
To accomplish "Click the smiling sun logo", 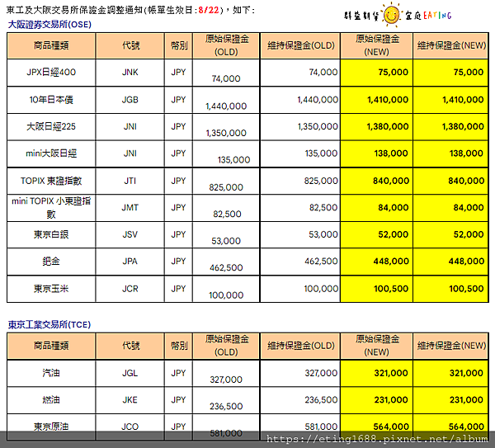I will coord(391,14).
